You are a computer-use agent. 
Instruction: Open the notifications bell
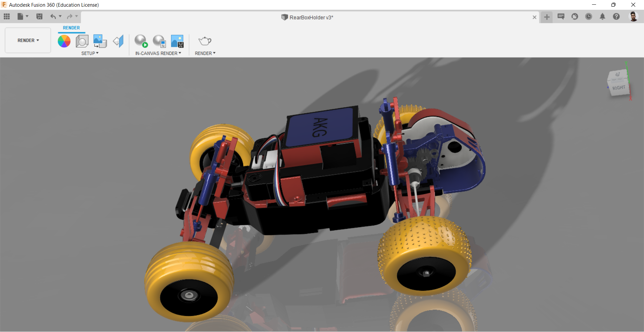[602, 16]
